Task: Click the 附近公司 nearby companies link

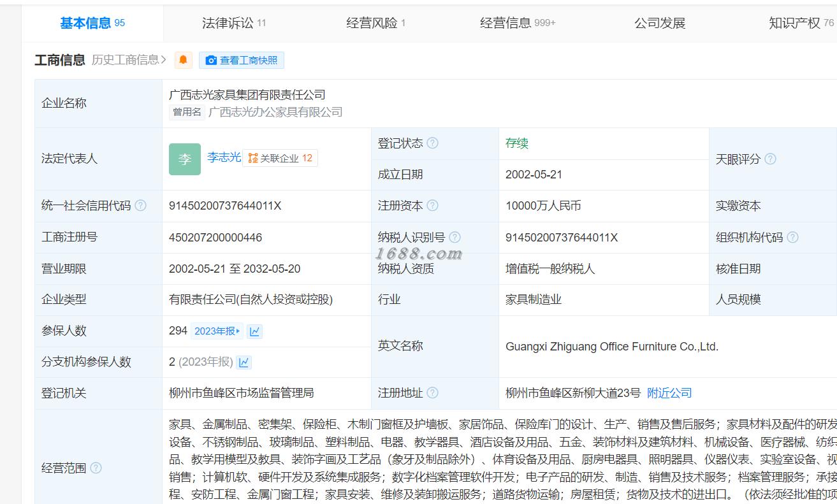Action: pyautogui.click(x=669, y=393)
